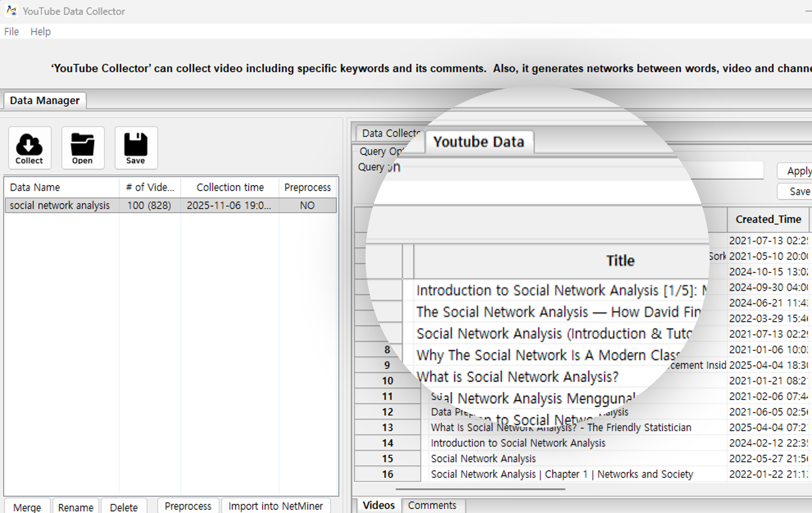Image resolution: width=812 pixels, height=513 pixels.
Task: Open the File menu
Action: click(x=11, y=31)
